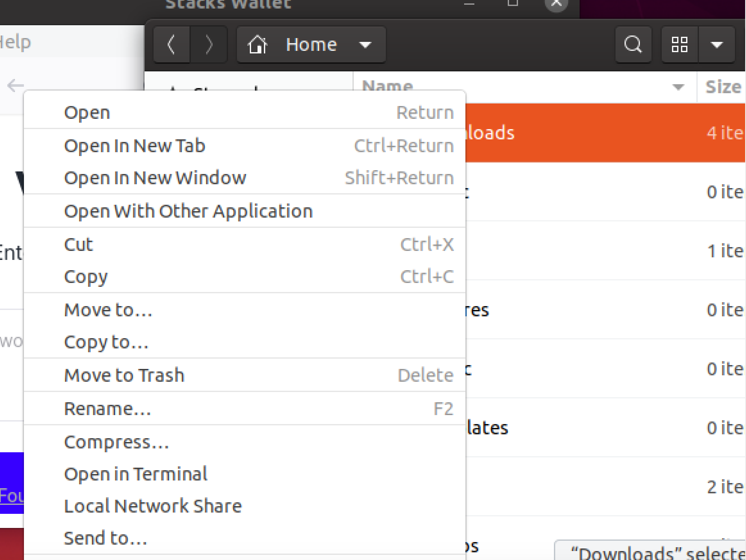This screenshot has width=746, height=560.
Task: Click the back arrow in the background window
Action: click(14, 85)
